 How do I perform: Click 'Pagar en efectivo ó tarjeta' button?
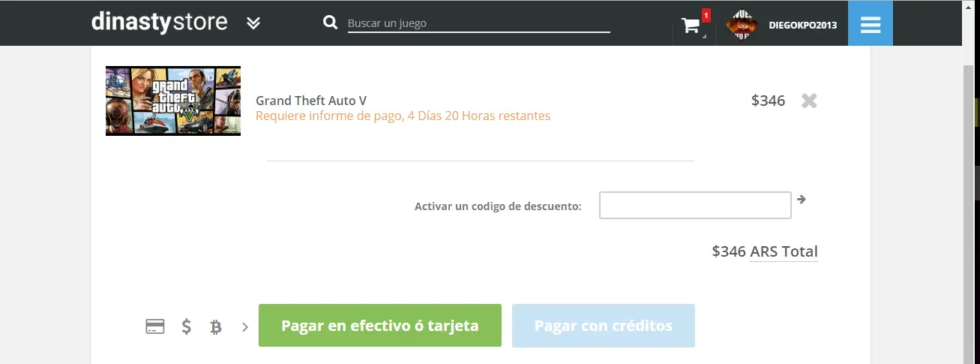[380, 326]
